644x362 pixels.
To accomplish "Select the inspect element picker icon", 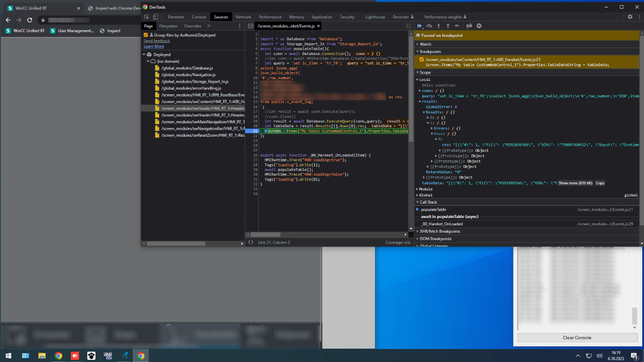I will coord(147,17).
